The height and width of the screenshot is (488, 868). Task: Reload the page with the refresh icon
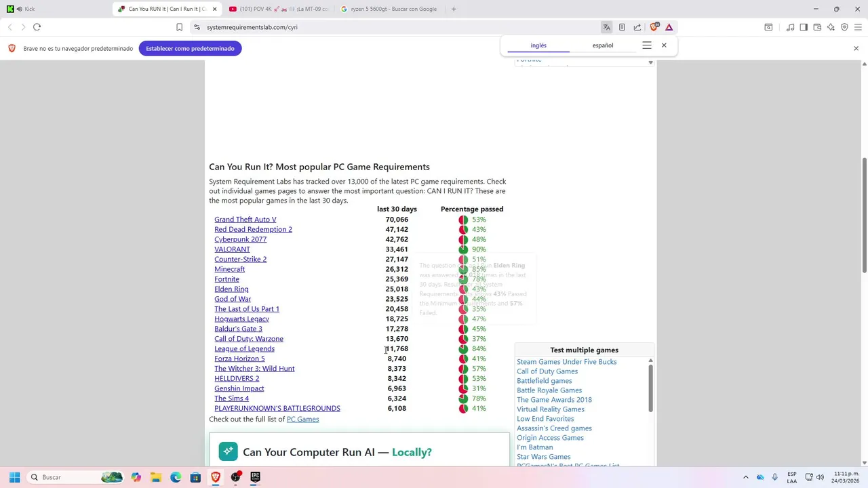[x=37, y=27]
